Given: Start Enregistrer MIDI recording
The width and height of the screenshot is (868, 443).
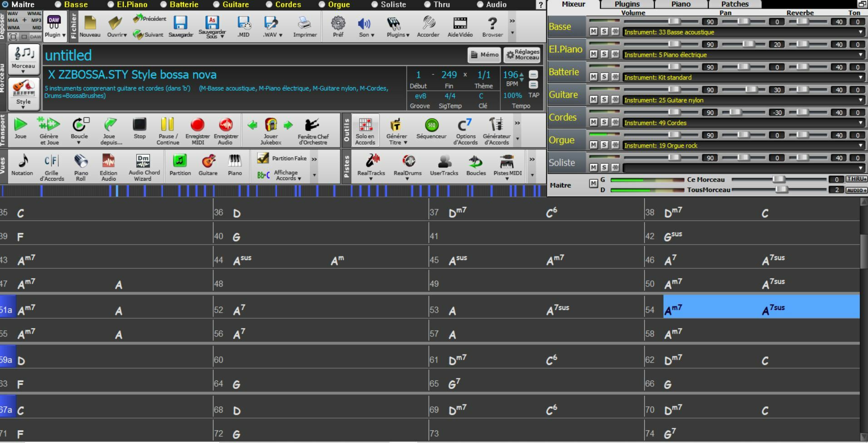Looking at the screenshot, I should 197,130.
